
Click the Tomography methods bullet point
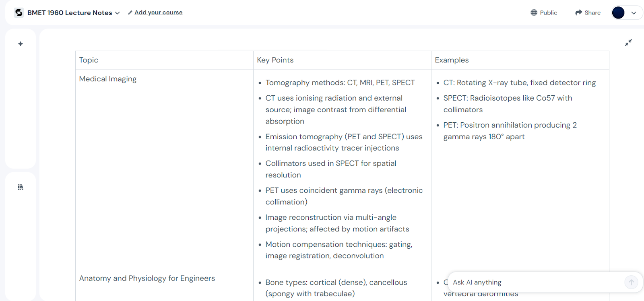(340, 83)
